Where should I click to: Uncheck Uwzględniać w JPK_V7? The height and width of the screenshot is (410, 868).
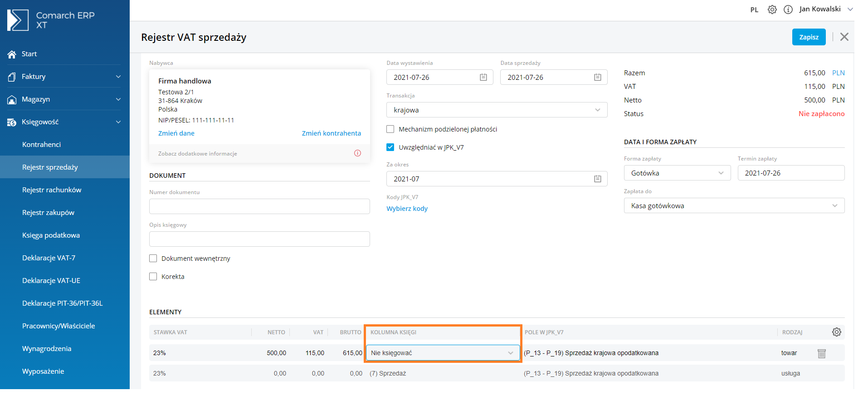click(390, 147)
